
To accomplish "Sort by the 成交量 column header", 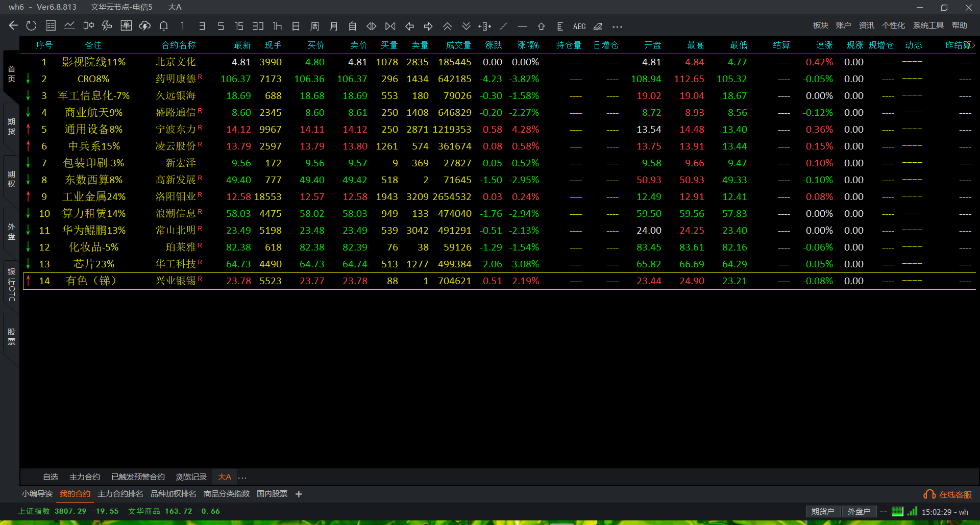I will 458,45.
